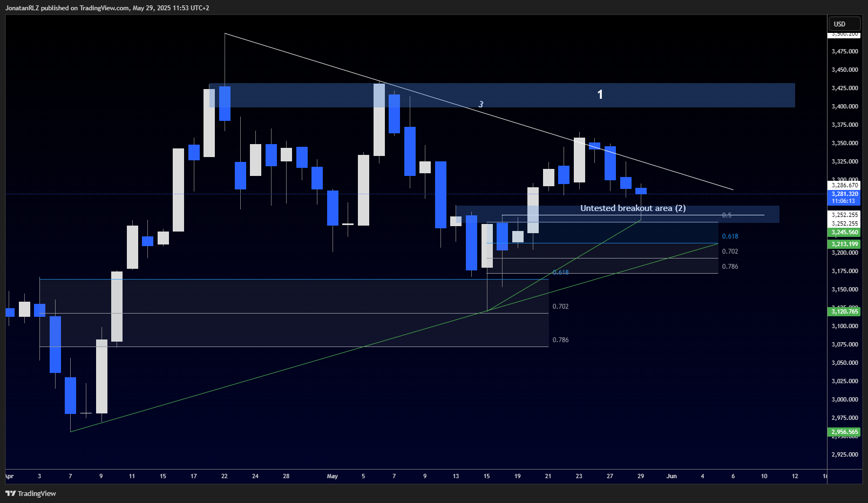Click the date 28 on the time axis
The image size is (868, 503).
point(286,476)
